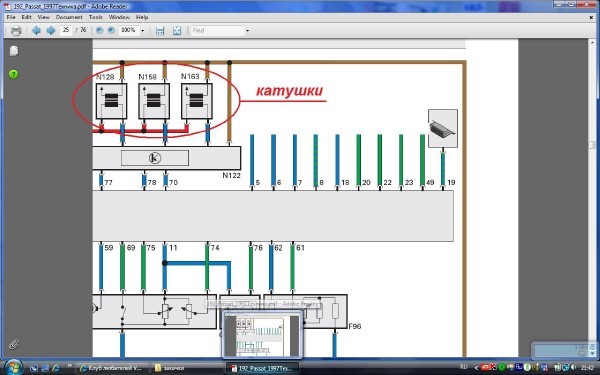Click the fit width page icon
600x375 pixels.
coord(160,31)
